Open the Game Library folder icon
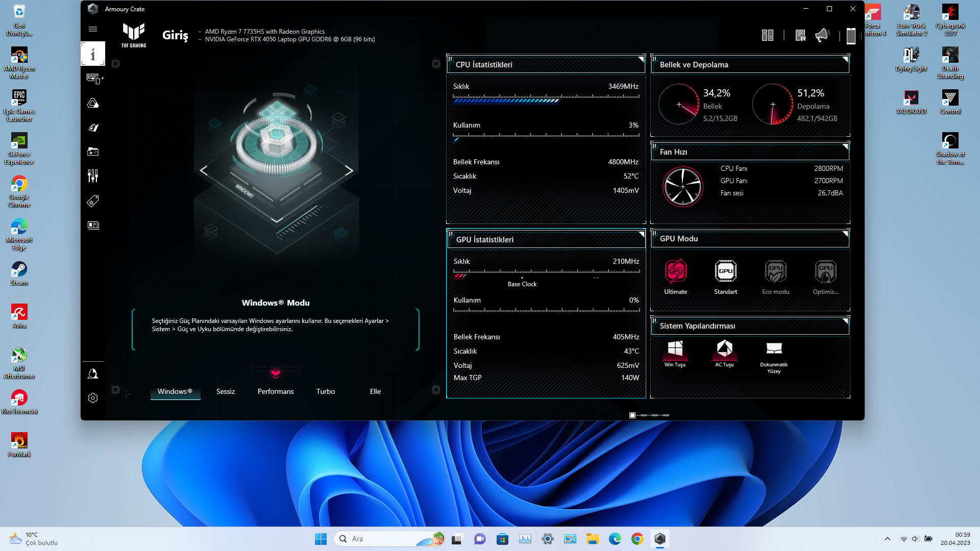This screenshot has width=980, height=551. coord(93,152)
